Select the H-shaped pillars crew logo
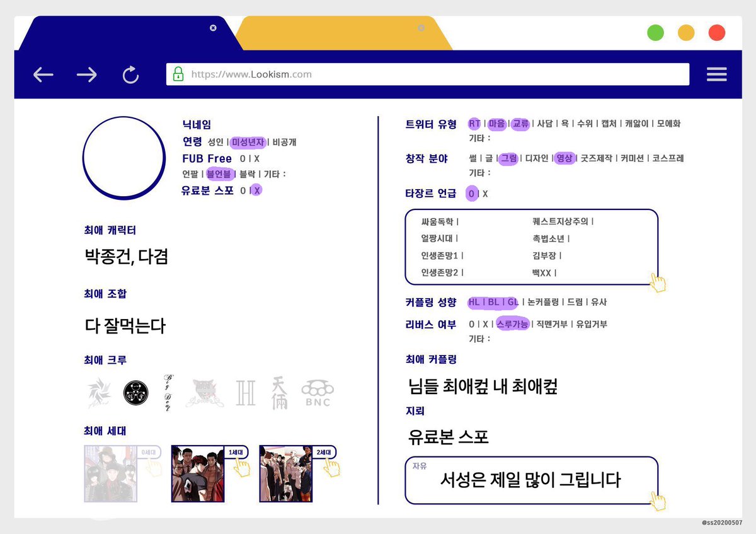The height and width of the screenshot is (534, 756). (245, 393)
